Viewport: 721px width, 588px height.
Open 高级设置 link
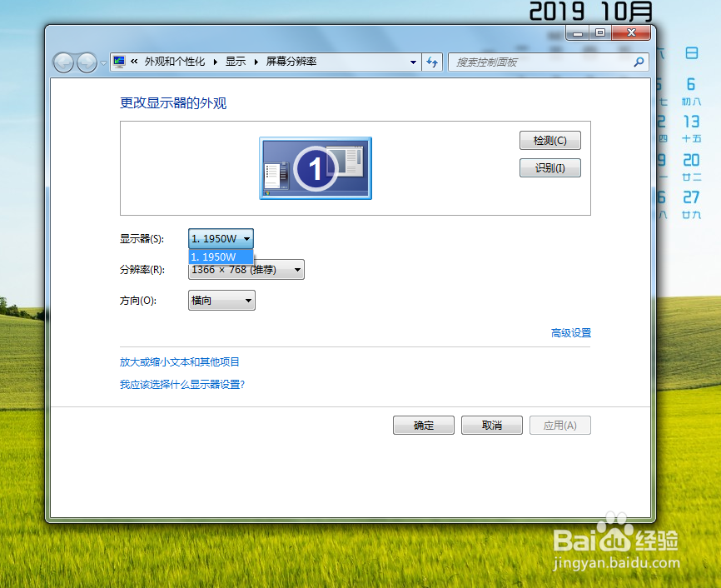click(570, 333)
